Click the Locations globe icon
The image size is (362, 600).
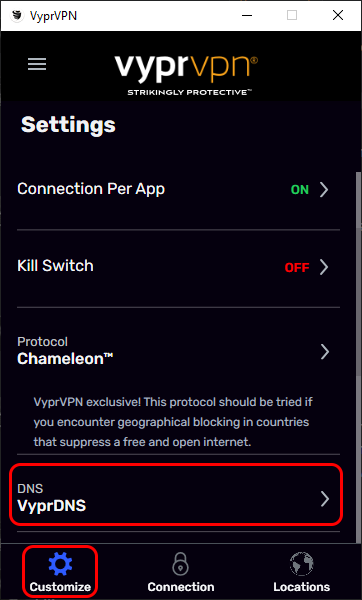(302, 564)
